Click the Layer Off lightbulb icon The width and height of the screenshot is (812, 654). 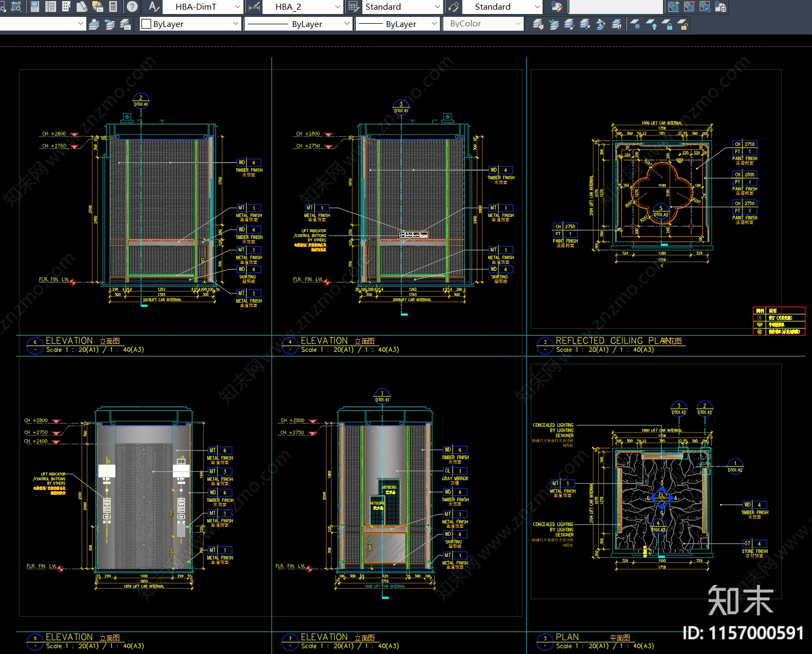pyautogui.click(x=651, y=24)
